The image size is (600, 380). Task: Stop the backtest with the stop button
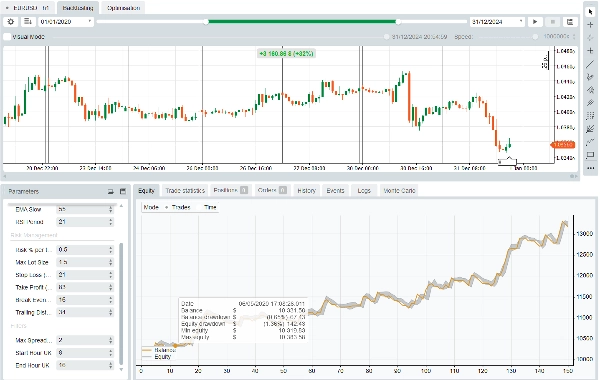[553, 22]
